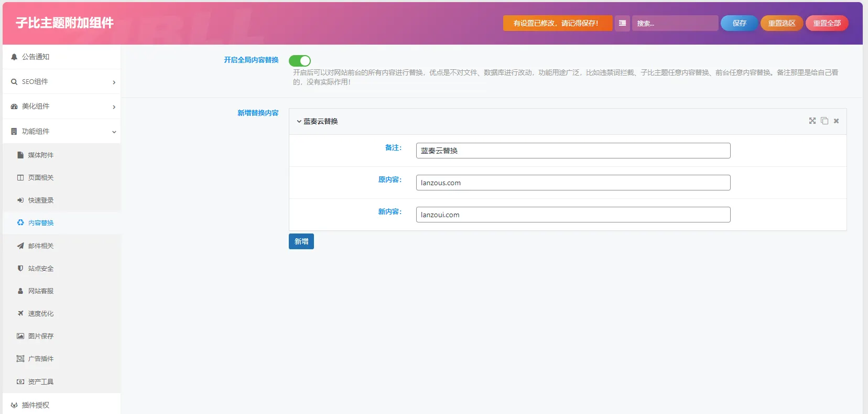
Task: Go to 页面相关 section
Action: point(62,178)
